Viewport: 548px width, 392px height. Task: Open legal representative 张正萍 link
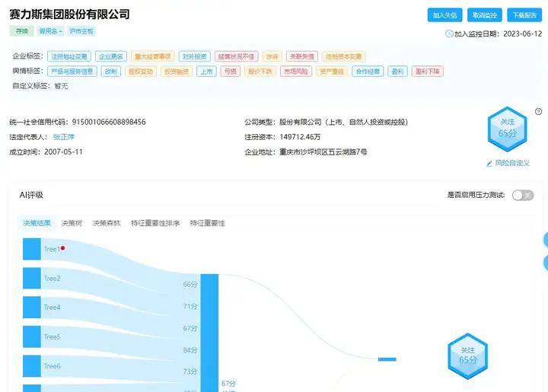pos(64,137)
